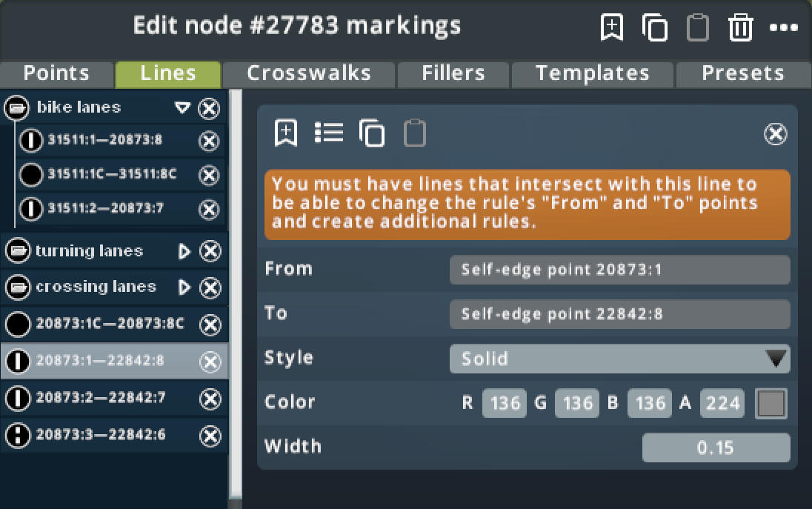Image resolution: width=812 pixels, height=509 pixels.
Task: Delete line 31511:1—20873:8
Action: (x=209, y=141)
